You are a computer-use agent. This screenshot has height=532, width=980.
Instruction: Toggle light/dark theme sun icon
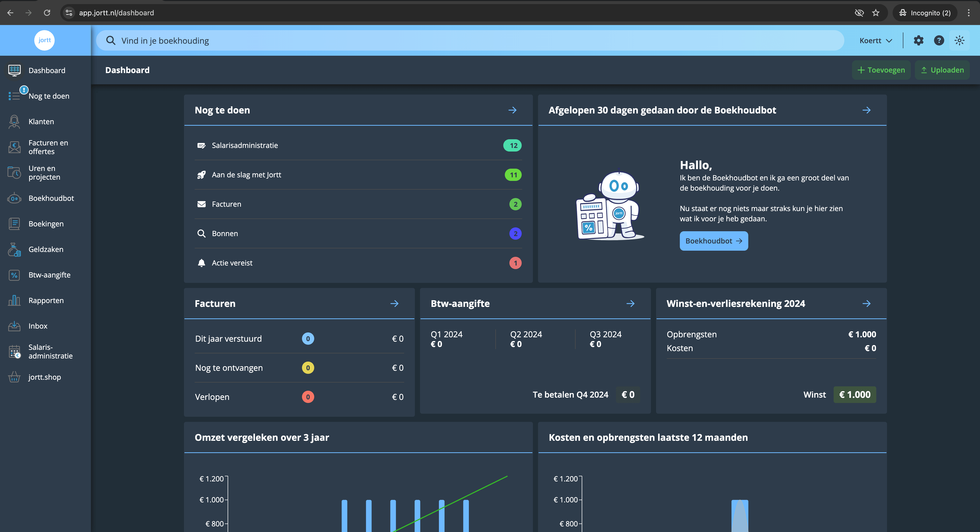pos(960,40)
